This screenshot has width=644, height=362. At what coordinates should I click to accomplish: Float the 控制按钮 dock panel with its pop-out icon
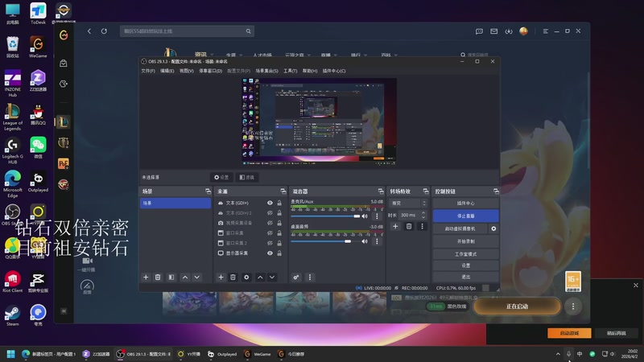(496, 191)
